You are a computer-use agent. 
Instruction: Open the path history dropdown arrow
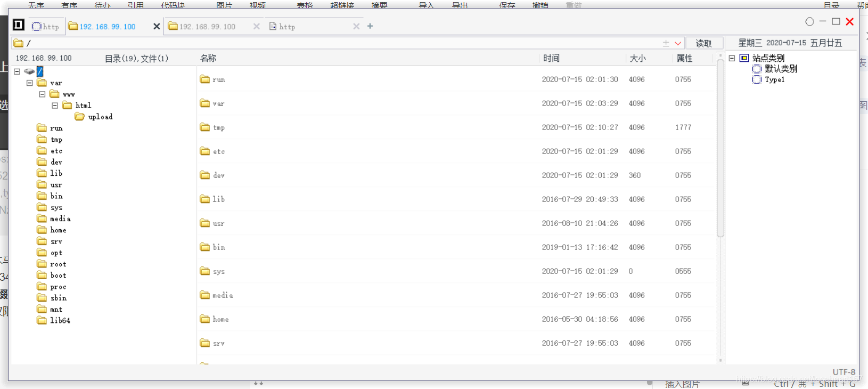(x=678, y=43)
